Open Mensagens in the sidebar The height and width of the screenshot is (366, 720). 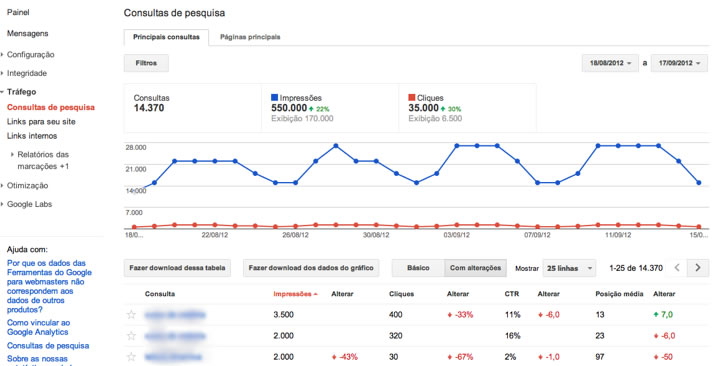point(27,34)
